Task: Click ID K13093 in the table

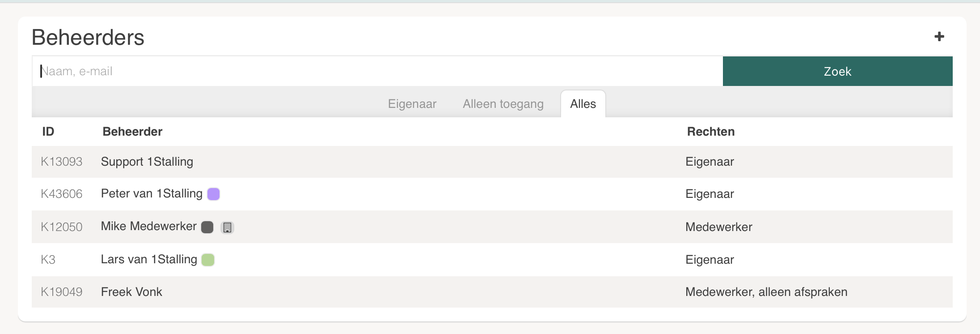Action: click(61, 162)
